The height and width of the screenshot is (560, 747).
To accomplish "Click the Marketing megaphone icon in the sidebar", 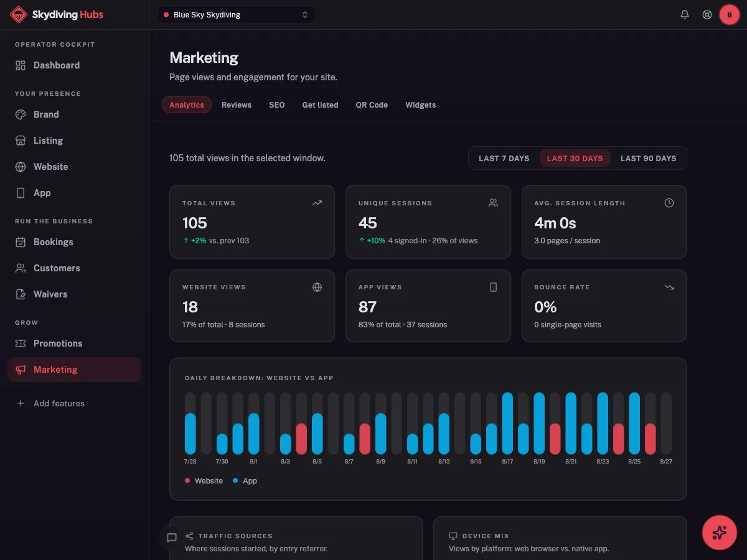I will coord(21,370).
